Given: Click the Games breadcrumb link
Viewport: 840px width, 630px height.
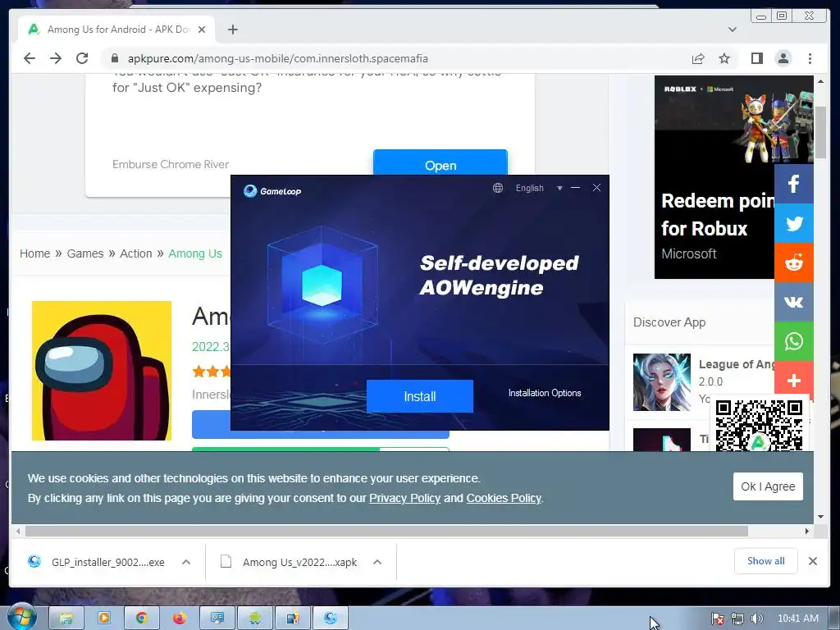Looking at the screenshot, I should [85, 253].
